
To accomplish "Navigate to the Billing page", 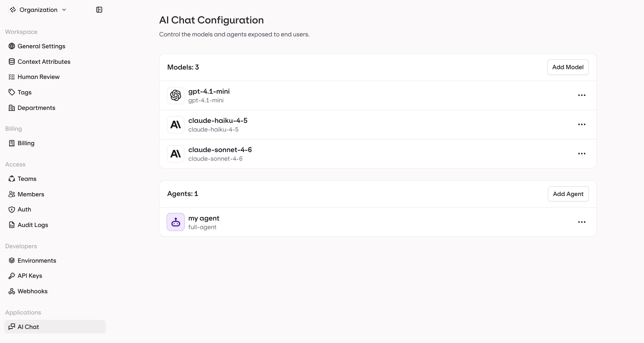I will 25,143.
